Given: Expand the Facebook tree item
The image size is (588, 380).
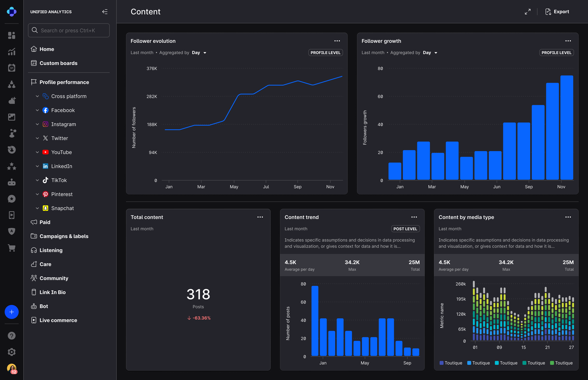Looking at the screenshot, I should (37, 110).
